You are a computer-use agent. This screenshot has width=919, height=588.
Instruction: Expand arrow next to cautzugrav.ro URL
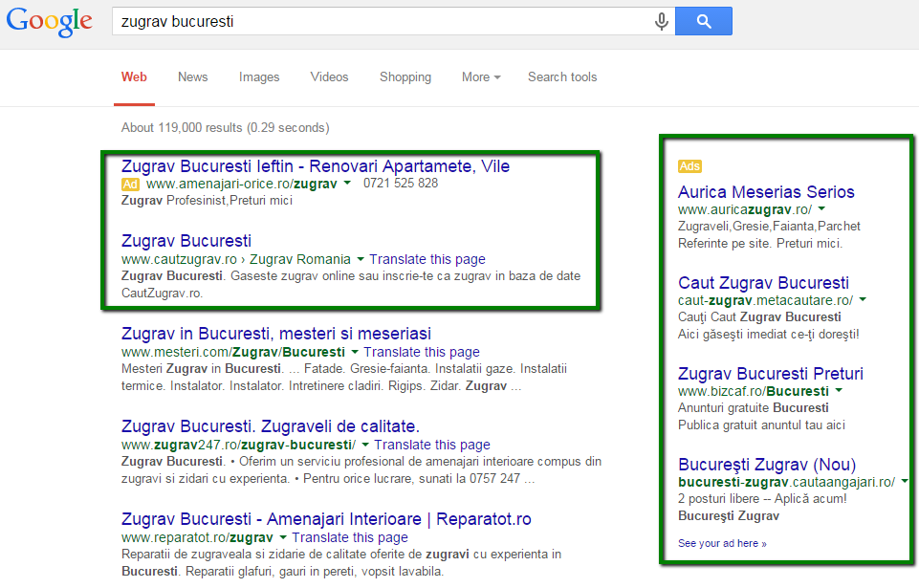(x=361, y=258)
